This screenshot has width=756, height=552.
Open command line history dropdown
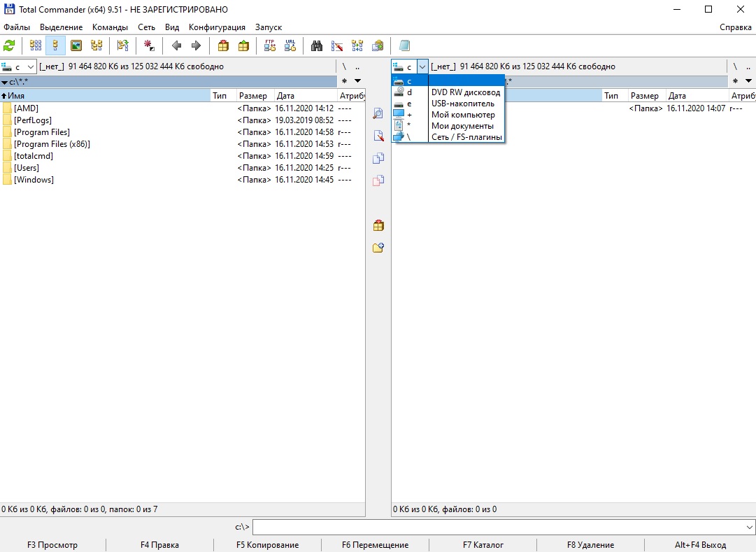[749, 527]
